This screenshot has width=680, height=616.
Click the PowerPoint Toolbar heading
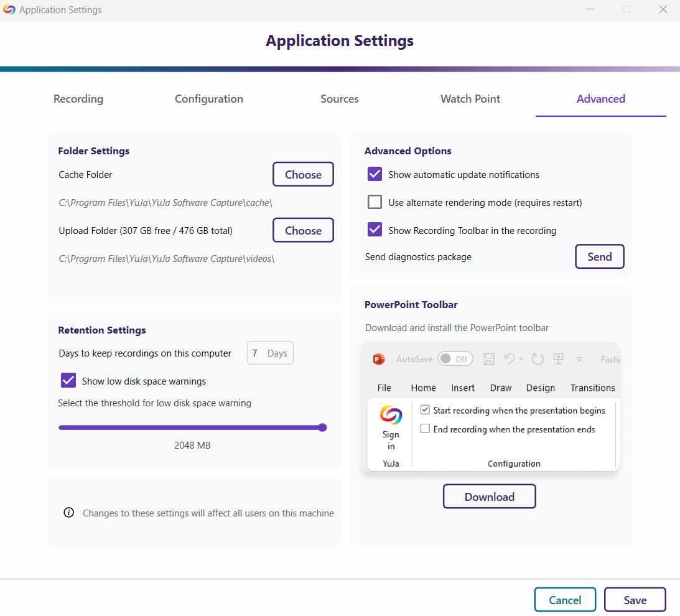411,304
